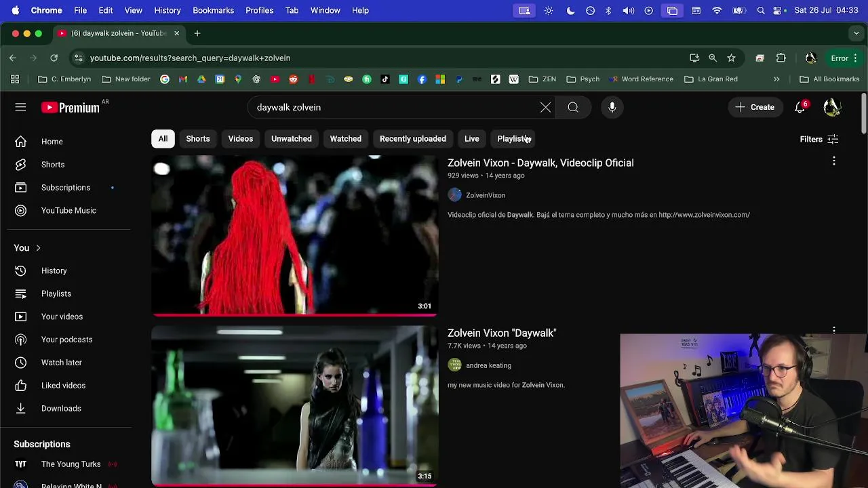Clear the search query with the X icon
Image resolution: width=868 pixels, height=488 pixels.
[x=545, y=107]
